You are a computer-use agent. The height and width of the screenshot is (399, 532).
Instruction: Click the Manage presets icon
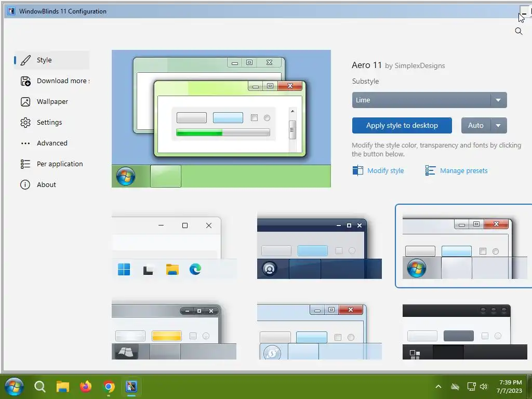(x=430, y=170)
